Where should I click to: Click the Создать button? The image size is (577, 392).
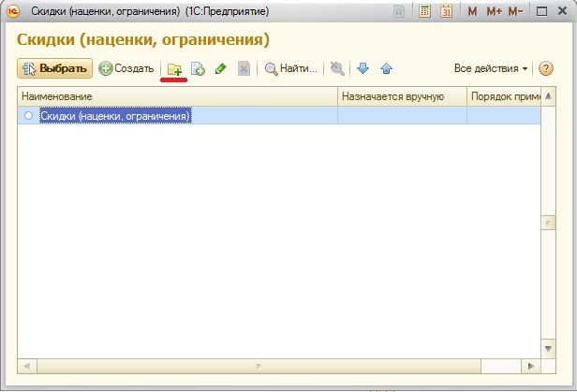pos(126,69)
